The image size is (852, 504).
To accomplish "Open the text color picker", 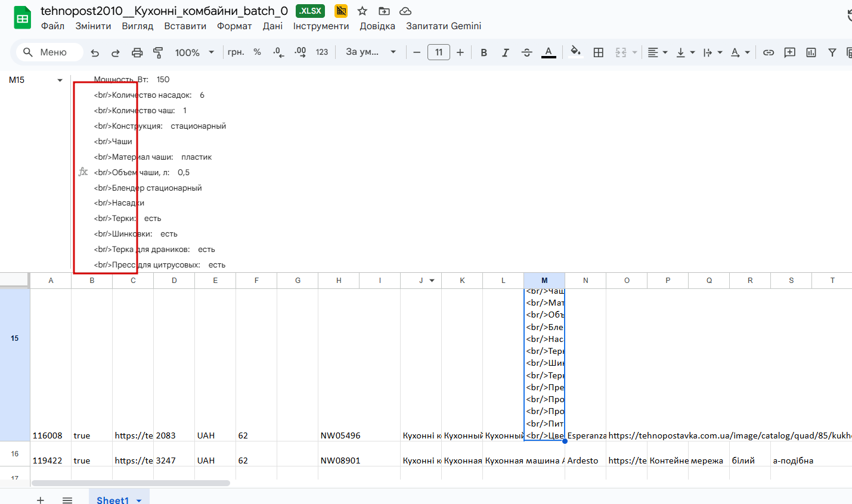I will (x=549, y=52).
